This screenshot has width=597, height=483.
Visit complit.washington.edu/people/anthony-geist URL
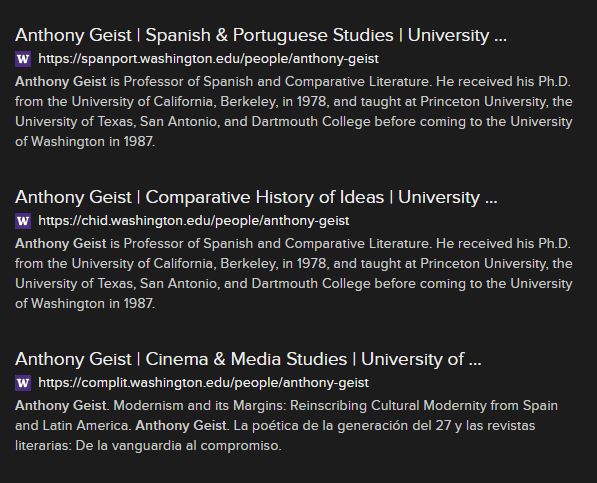(204, 383)
